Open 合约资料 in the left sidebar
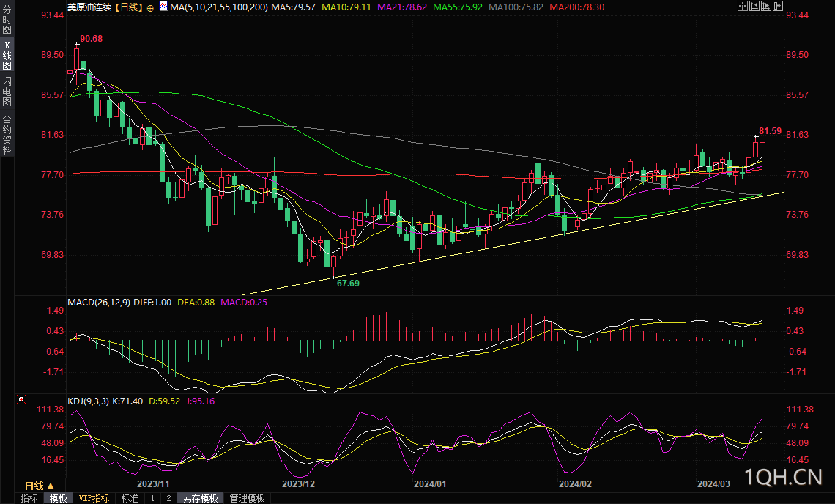 (x=7, y=134)
